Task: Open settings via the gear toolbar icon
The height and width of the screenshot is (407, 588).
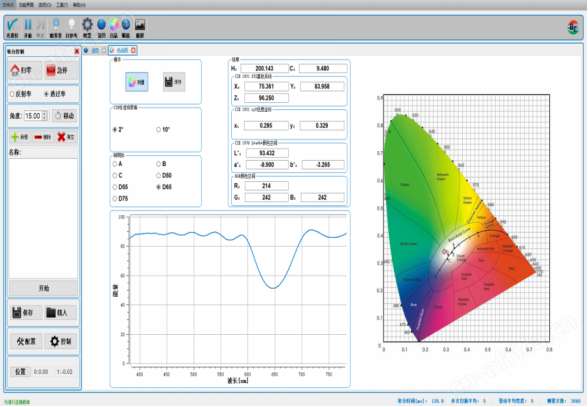Action: [x=87, y=27]
